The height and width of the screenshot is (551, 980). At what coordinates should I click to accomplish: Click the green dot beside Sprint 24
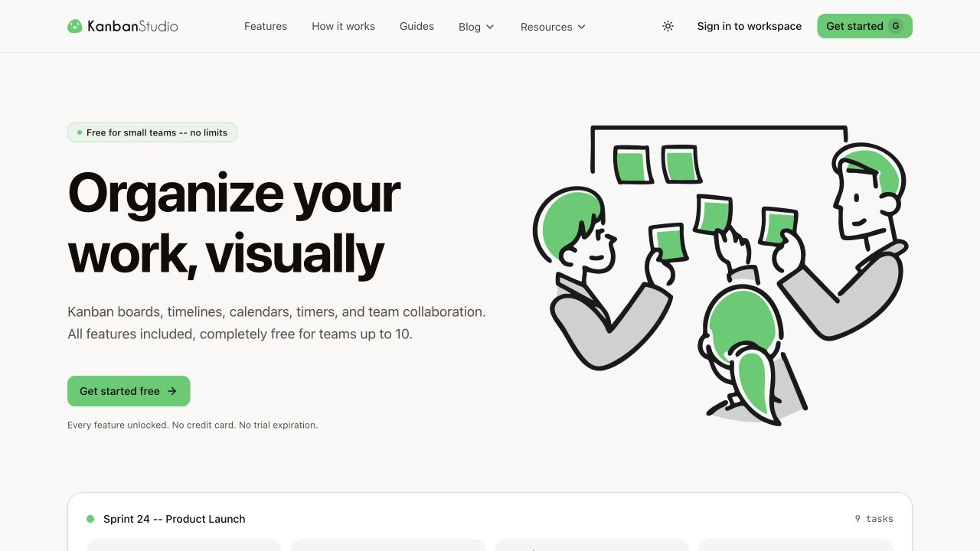pos(90,519)
